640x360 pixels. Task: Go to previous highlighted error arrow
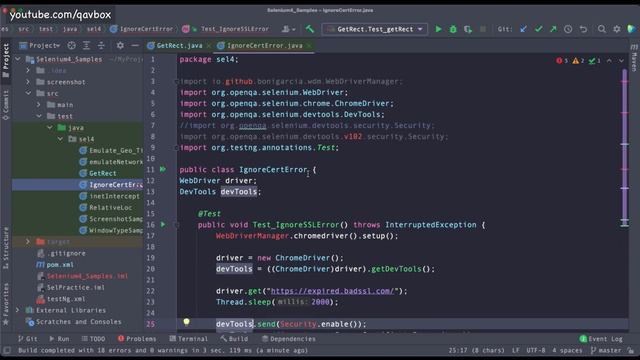coord(609,61)
